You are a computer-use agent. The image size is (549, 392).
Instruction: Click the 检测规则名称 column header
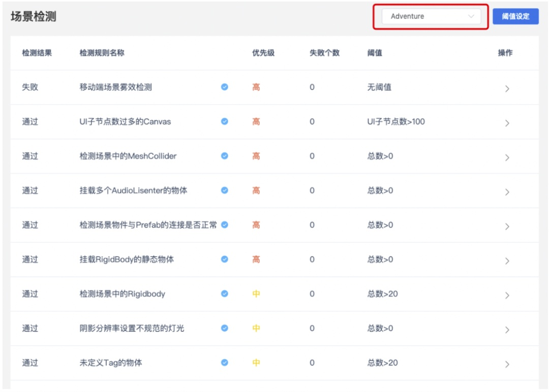click(102, 53)
